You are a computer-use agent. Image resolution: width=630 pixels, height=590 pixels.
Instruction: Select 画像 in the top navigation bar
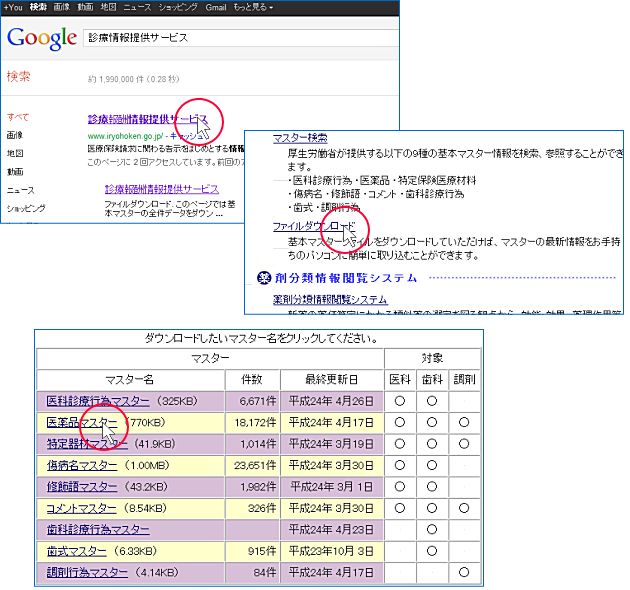pos(62,7)
